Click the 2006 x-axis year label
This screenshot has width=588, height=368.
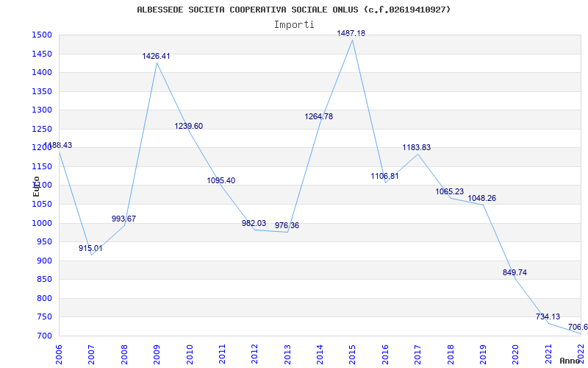59,354
